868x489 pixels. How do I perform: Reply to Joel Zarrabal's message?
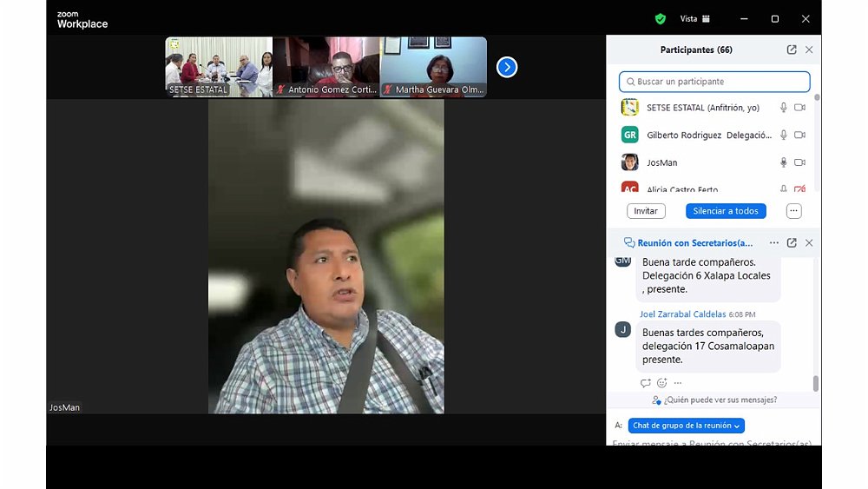pyautogui.click(x=645, y=383)
